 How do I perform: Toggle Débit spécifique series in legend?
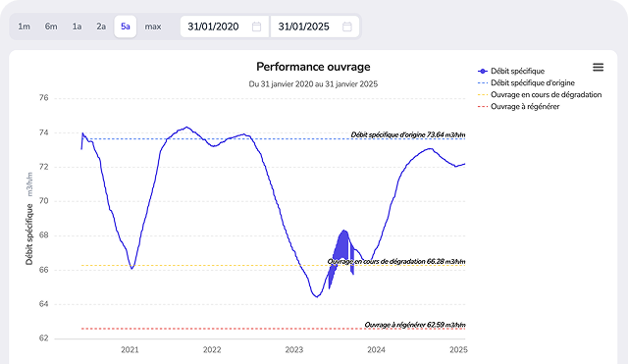tap(511, 71)
